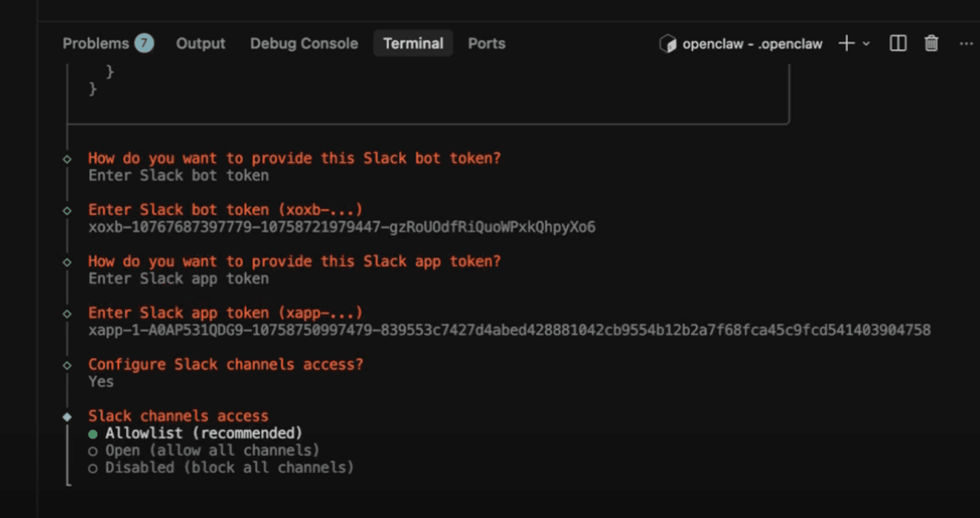Select Disabled (block all channels) option

[x=221, y=468]
